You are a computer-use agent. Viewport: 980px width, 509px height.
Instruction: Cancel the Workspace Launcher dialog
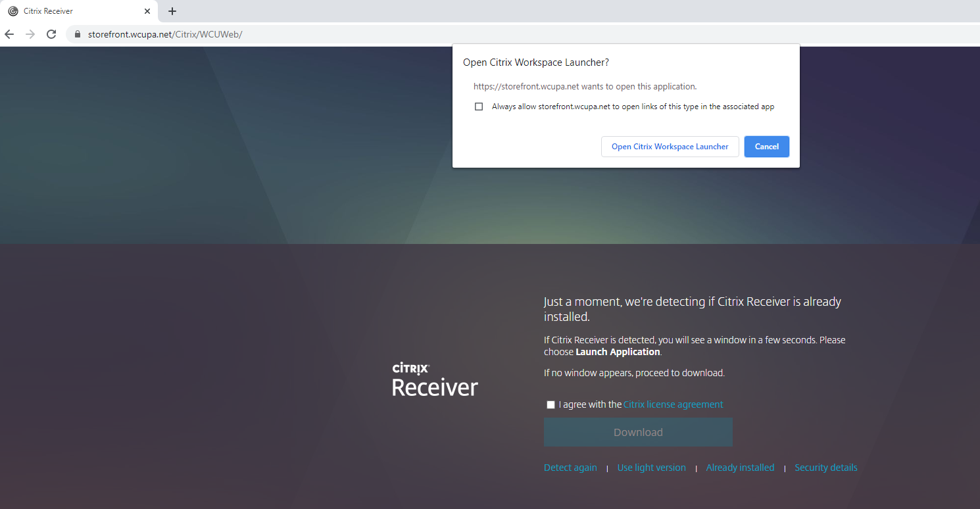[766, 147]
